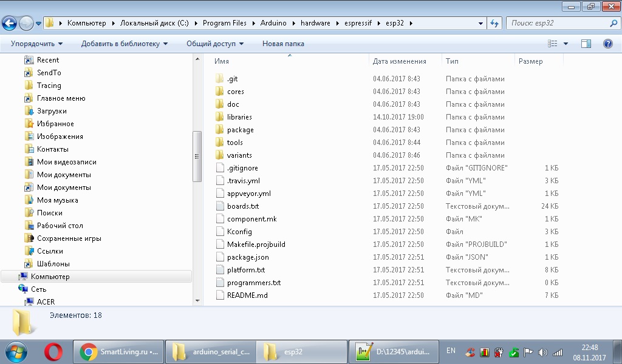Open recent locations dropdown next to Forward
The image size is (622, 364).
[x=38, y=24]
